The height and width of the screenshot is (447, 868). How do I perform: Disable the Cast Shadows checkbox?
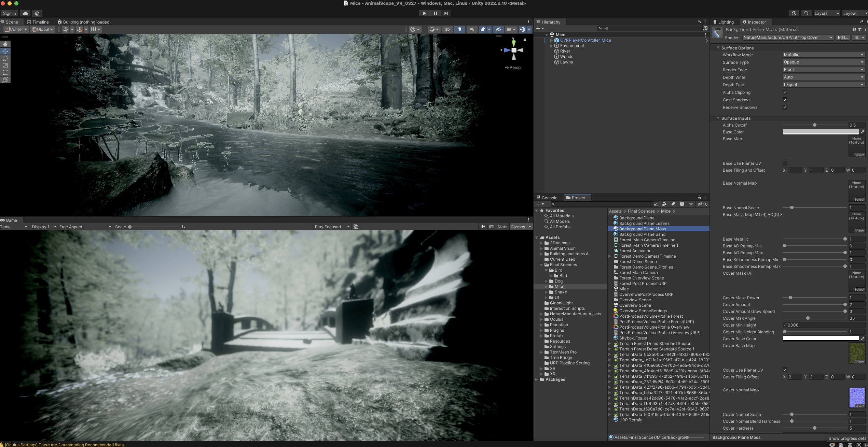tap(785, 100)
